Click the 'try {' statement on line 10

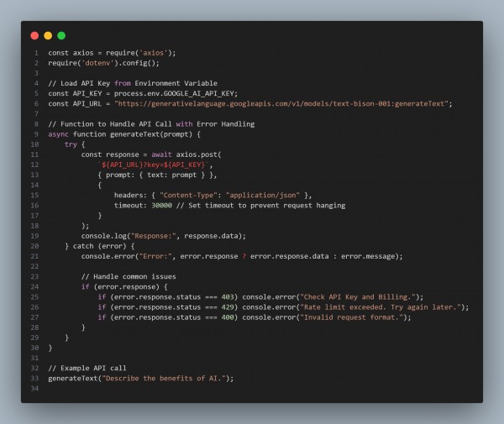pos(75,144)
